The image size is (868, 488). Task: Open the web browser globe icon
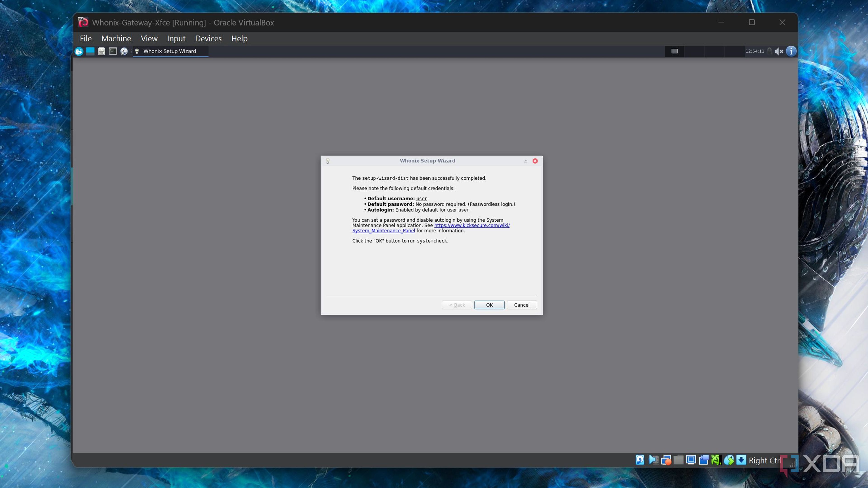point(124,51)
